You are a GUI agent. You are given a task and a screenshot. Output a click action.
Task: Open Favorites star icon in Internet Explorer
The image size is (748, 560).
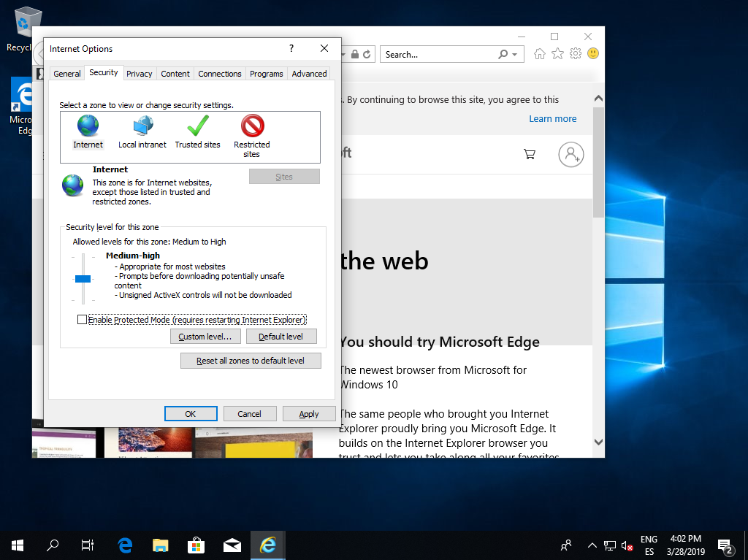click(x=557, y=54)
